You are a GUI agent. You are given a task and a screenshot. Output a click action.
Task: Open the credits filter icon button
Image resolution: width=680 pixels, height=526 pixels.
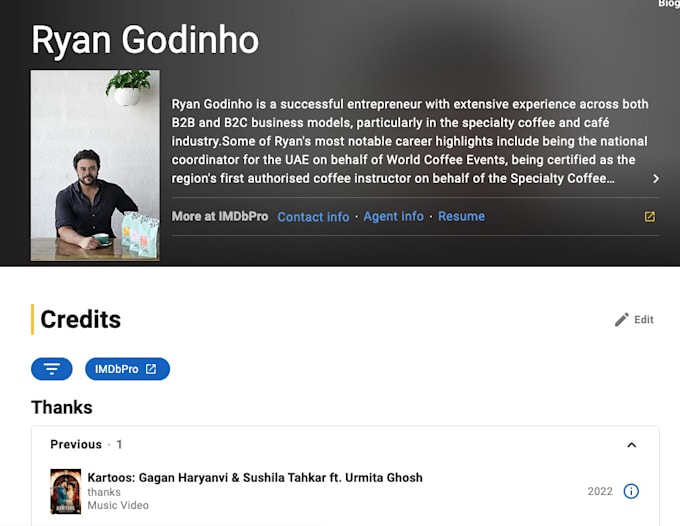(52, 369)
